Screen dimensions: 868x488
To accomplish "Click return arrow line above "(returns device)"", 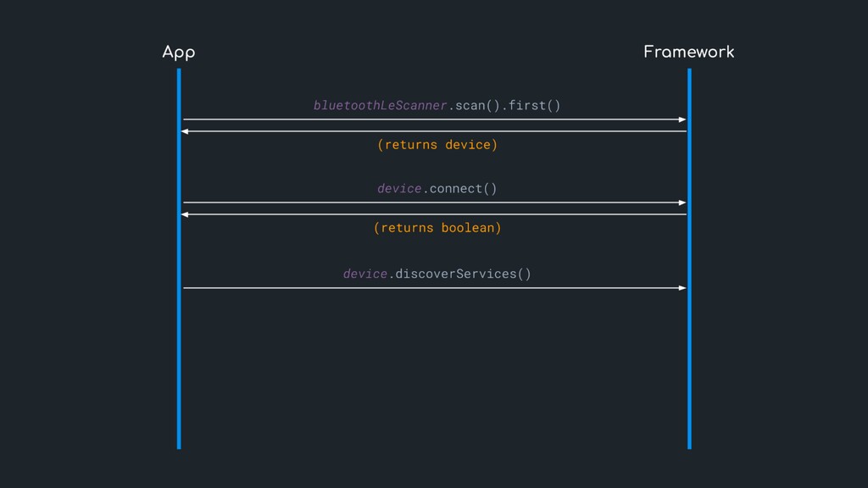I will click(x=434, y=131).
